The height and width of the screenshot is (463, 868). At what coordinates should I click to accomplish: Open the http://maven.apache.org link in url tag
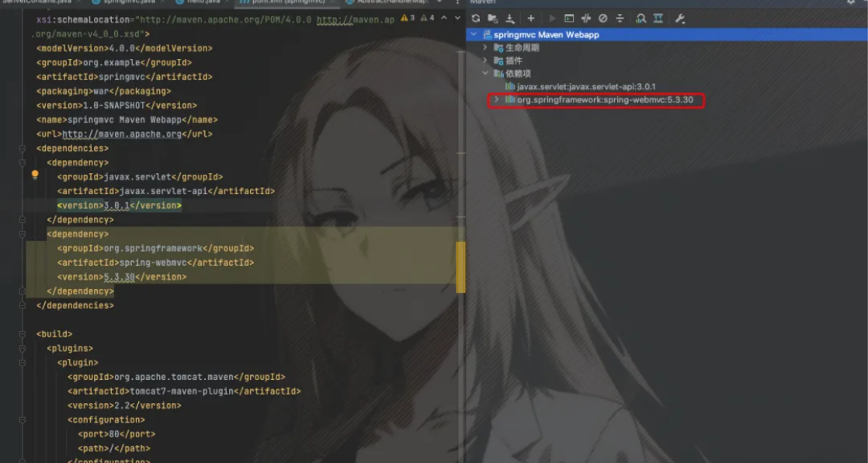pos(122,134)
